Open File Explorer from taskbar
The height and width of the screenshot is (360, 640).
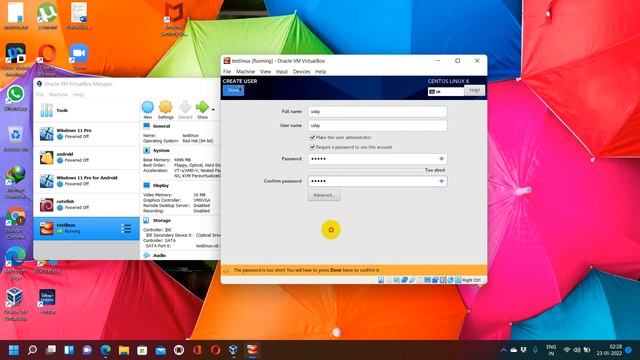point(124,350)
